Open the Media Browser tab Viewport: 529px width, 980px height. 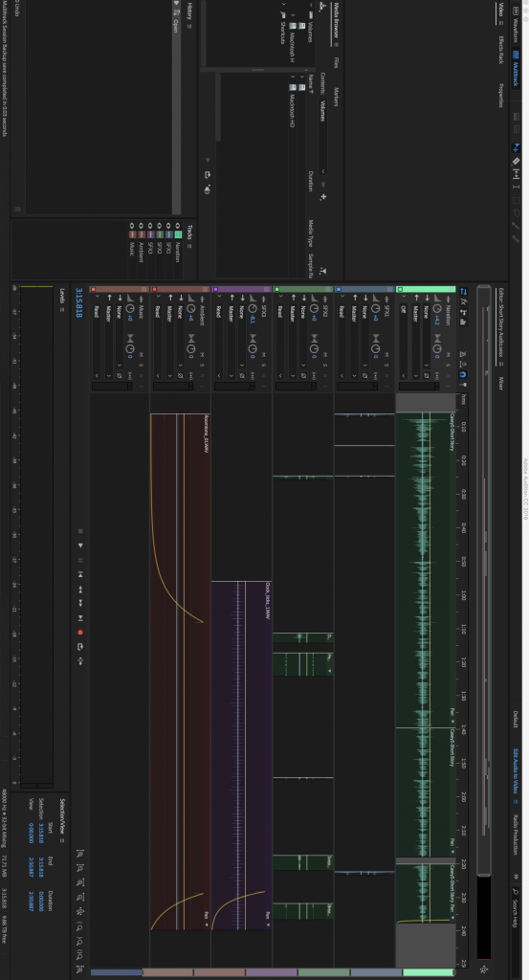click(x=336, y=21)
